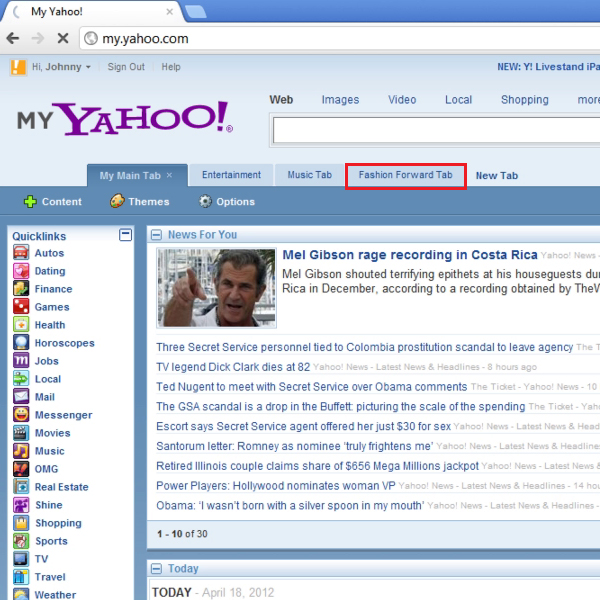Open the GSA scandal Buffett story

341,406
